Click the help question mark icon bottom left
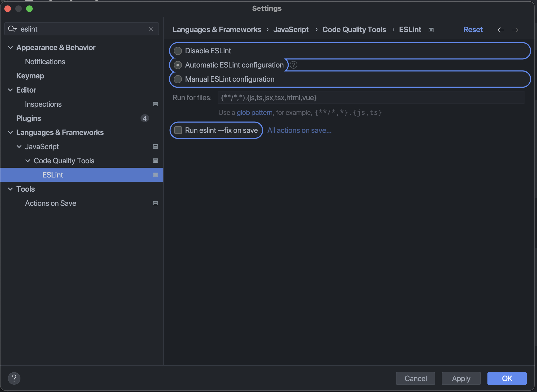537x392 pixels. point(14,378)
